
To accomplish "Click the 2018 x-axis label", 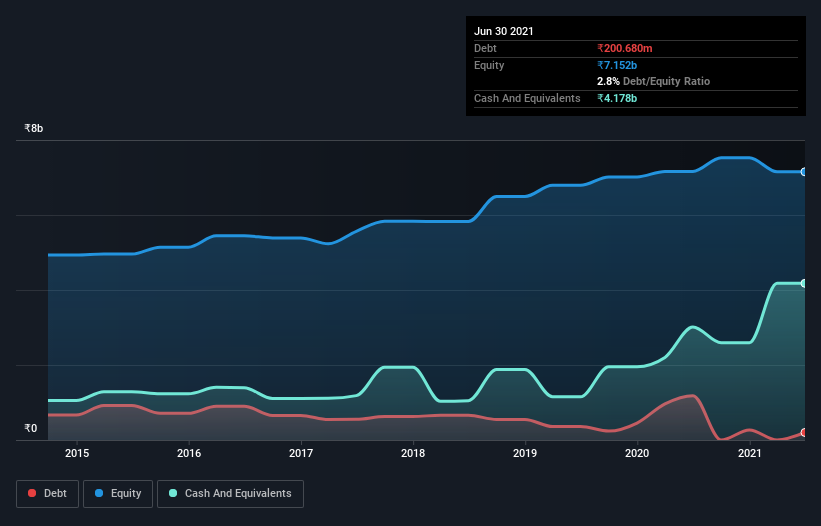I will 413,453.
